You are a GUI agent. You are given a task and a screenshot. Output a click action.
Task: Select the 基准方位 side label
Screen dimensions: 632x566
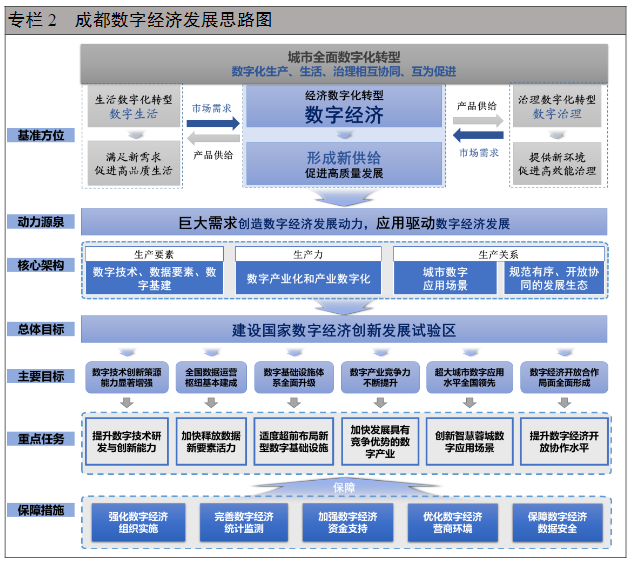pos(40,135)
